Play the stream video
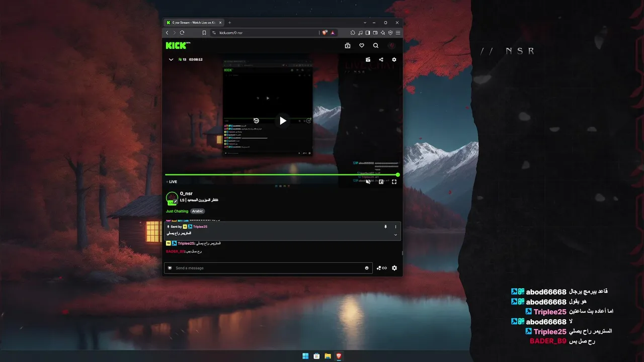Viewport: 644px width, 362px height. pos(283,121)
